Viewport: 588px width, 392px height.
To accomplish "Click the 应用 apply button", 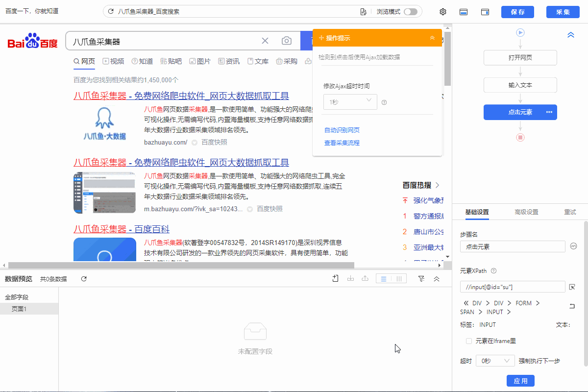I will [520, 381].
